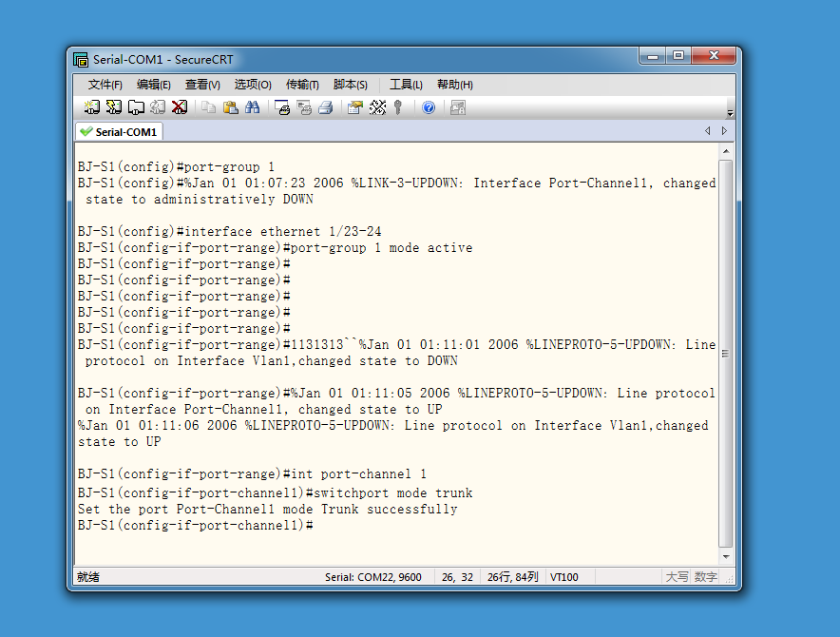Click the left tab-scroll arrow
Image resolution: width=840 pixels, height=637 pixels.
[708, 131]
